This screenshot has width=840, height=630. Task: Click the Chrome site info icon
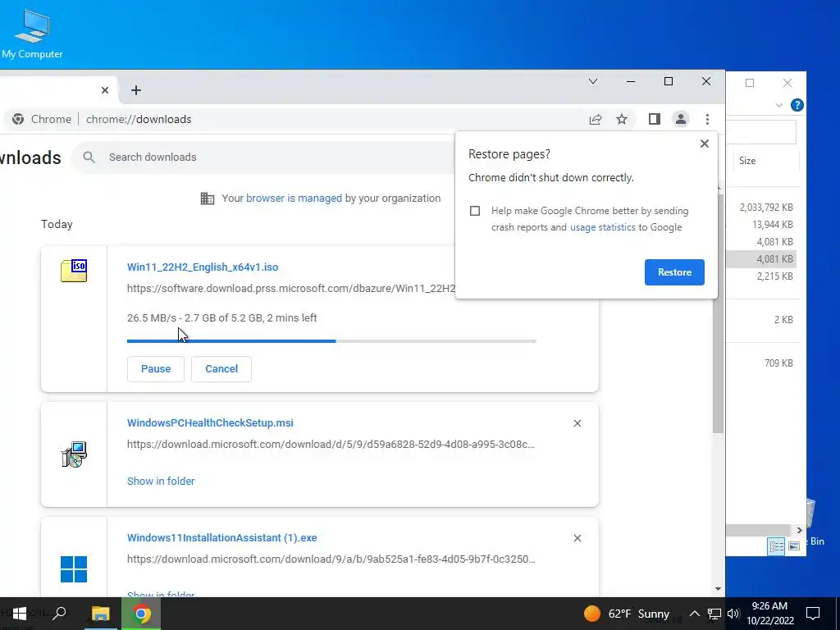tap(18, 119)
